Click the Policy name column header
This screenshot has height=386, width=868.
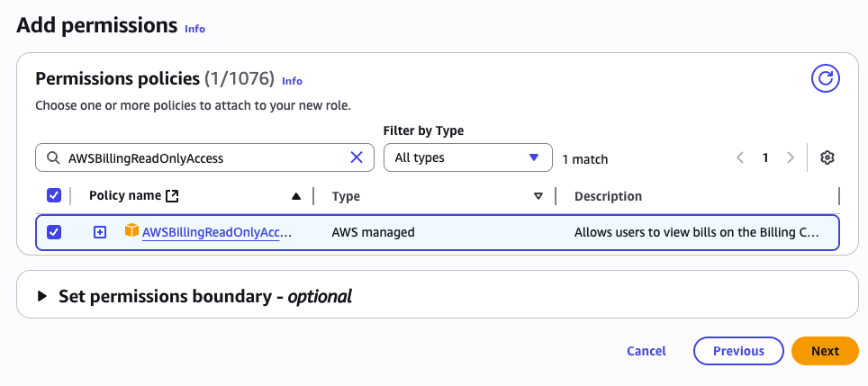tap(125, 195)
